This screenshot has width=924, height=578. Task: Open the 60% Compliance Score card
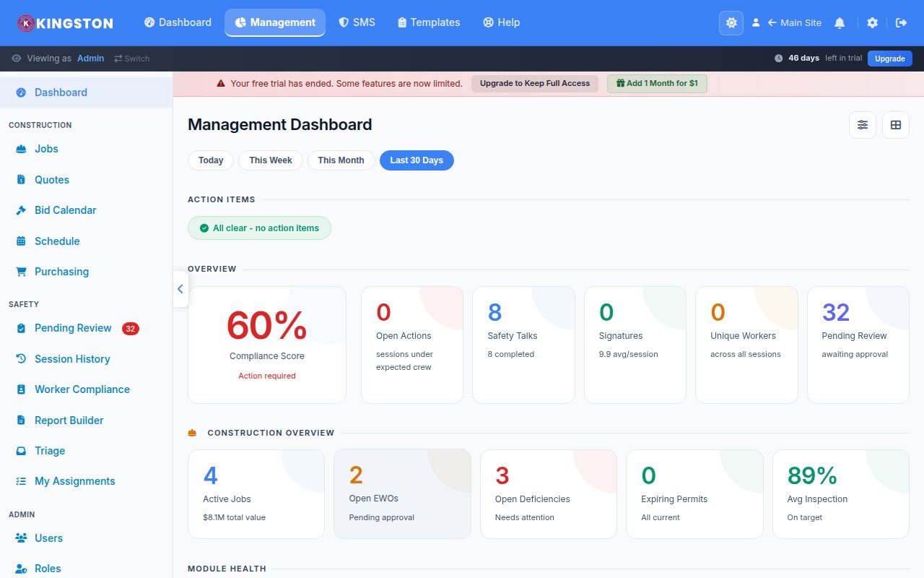click(267, 345)
